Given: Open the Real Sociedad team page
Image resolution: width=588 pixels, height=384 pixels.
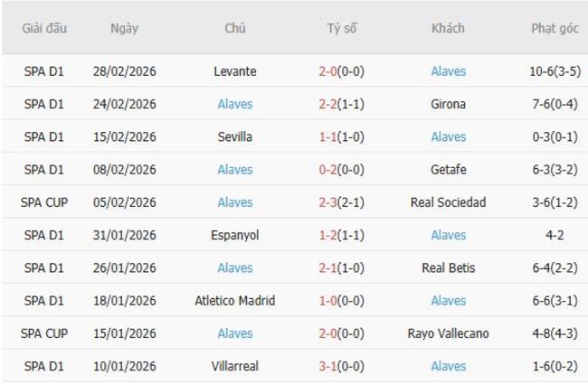Looking at the screenshot, I should [449, 202].
